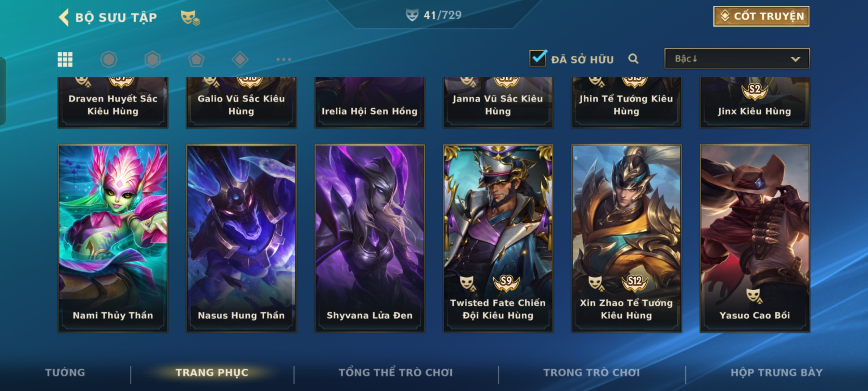Select the Yasuo Cao Bồi skin card
The width and height of the screenshot is (868, 391).
755,239
